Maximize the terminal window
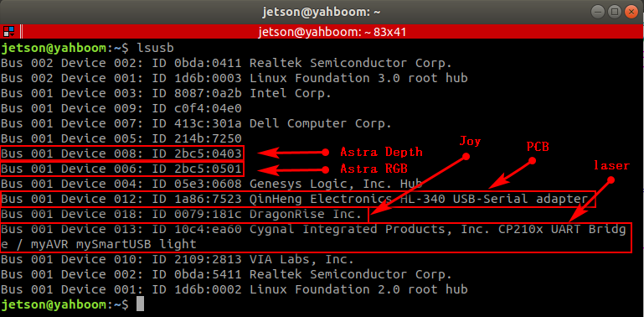The image size is (644, 317). coord(615,12)
